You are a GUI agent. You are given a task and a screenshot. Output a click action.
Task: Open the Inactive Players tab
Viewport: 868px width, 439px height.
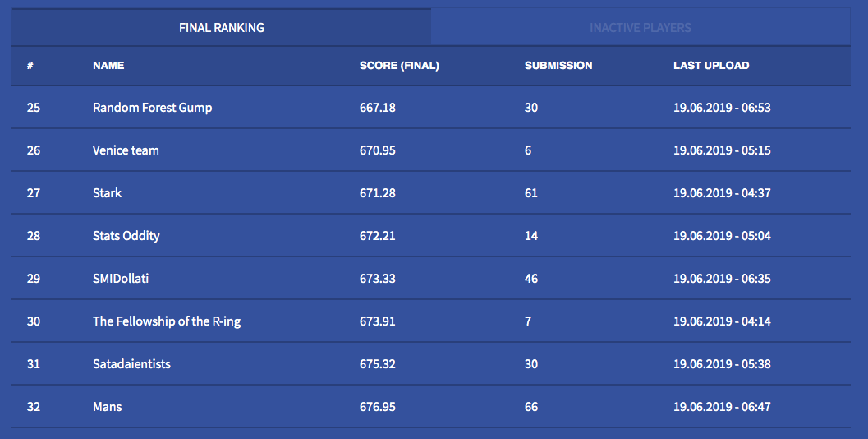640,28
